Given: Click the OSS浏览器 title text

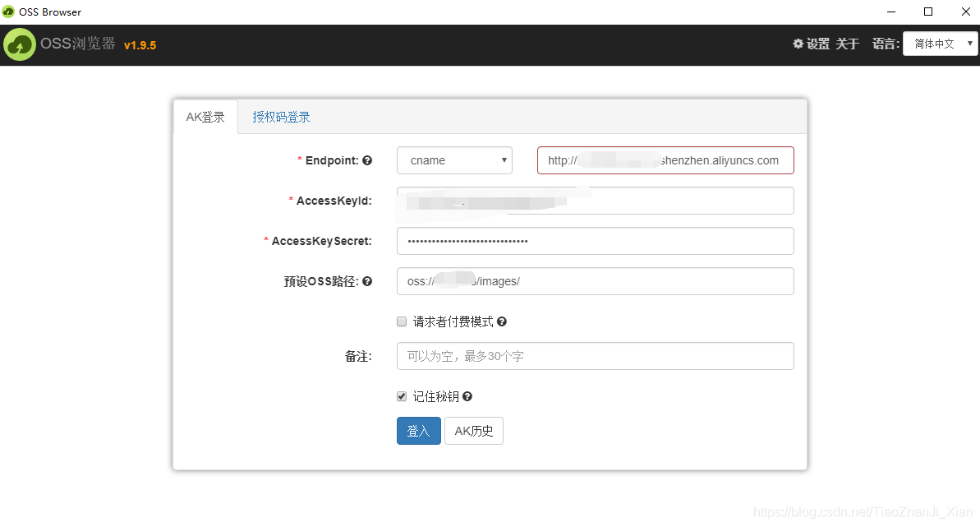Looking at the screenshot, I should [78, 44].
